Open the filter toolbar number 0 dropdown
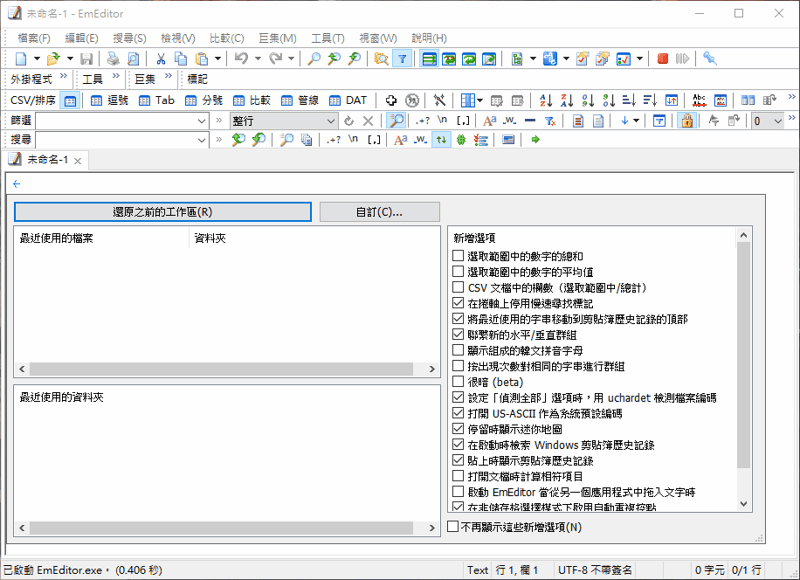800x580 pixels. [x=778, y=121]
